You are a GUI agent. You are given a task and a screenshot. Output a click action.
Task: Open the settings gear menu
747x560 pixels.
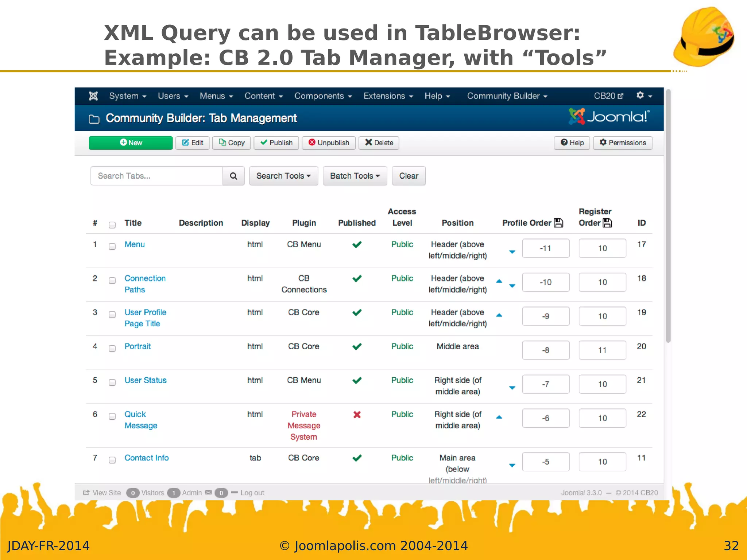coord(644,96)
